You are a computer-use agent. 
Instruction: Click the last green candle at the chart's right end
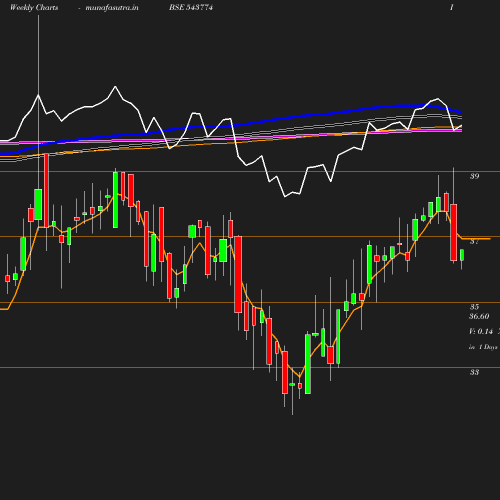pos(462,255)
